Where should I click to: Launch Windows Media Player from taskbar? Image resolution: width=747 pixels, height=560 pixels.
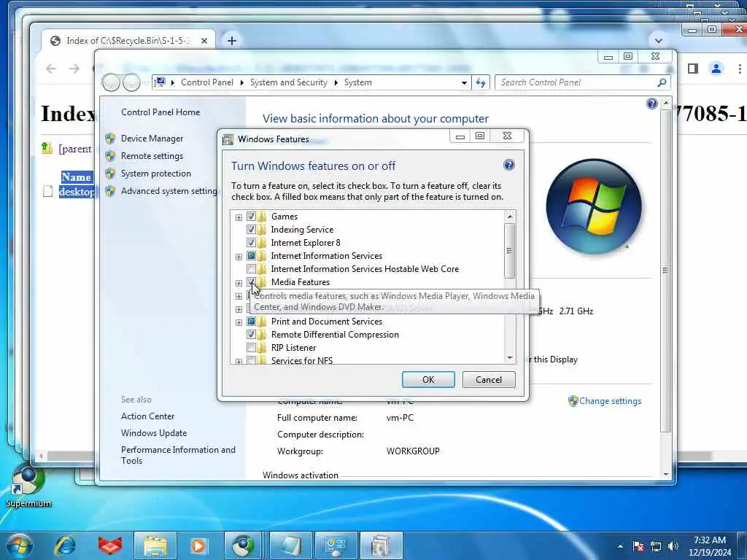click(198, 545)
